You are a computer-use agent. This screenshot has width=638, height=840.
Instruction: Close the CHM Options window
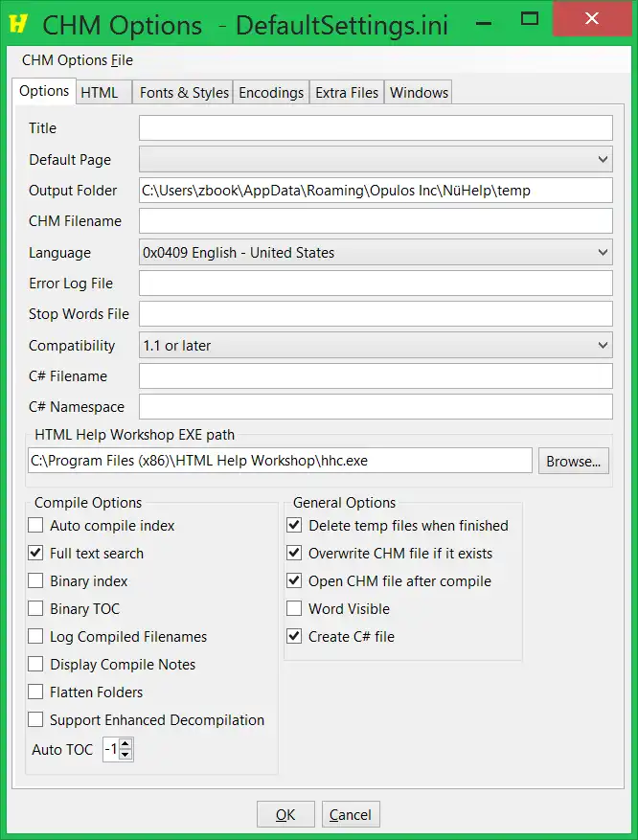(592, 19)
